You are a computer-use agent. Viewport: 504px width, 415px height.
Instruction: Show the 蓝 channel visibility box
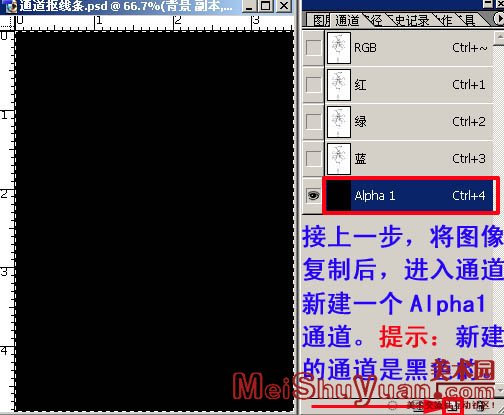point(313,158)
